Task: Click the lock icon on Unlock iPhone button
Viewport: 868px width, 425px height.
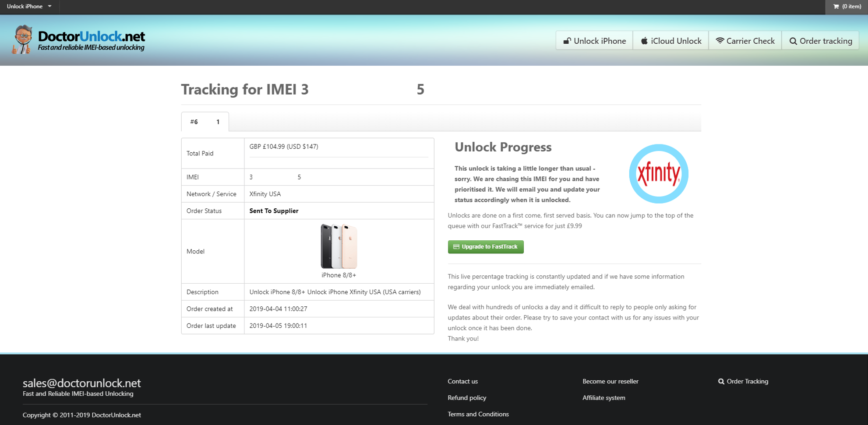Action: [567, 41]
